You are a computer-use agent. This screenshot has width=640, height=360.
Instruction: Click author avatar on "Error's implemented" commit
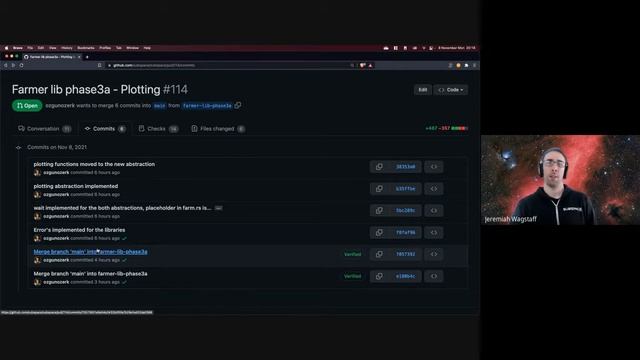[37, 238]
